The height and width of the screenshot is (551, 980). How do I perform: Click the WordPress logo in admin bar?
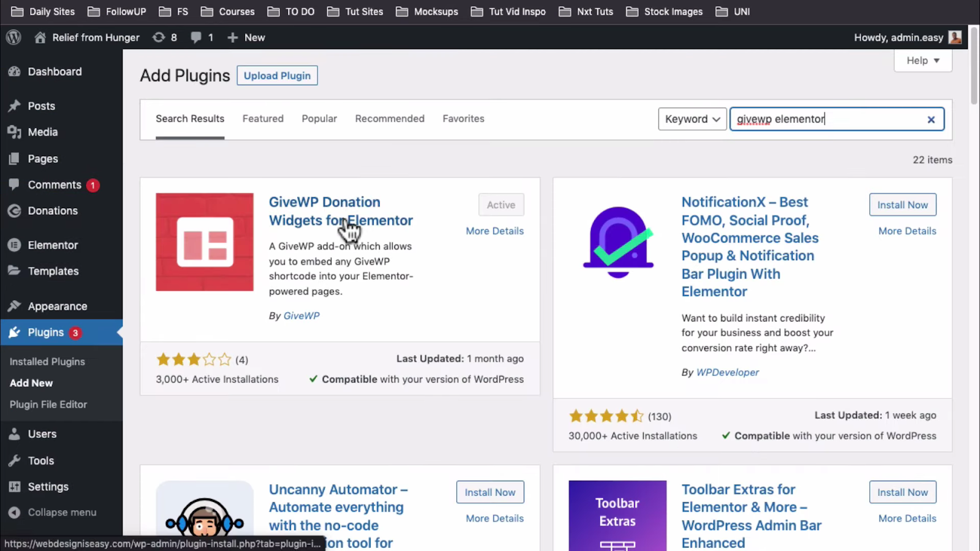[x=13, y=37]
